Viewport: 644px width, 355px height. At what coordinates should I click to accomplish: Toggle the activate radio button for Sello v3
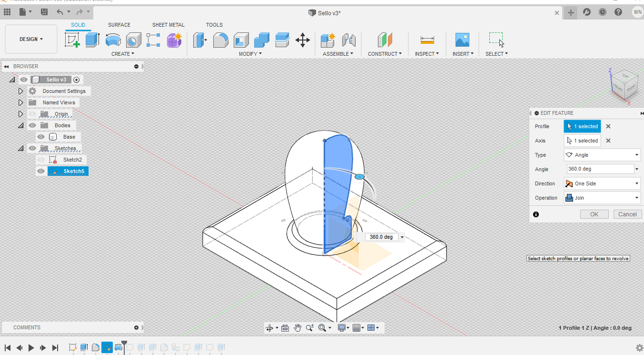(x=76, y=80)
